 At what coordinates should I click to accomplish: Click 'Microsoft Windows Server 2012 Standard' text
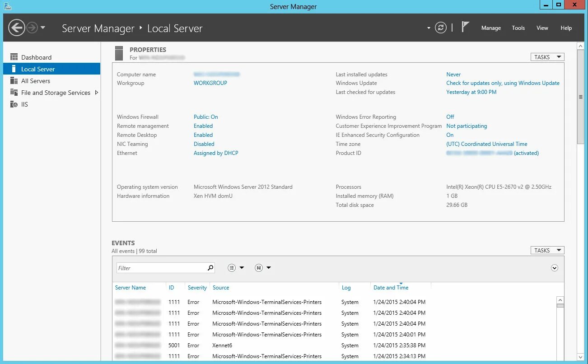click(x=243, y=187)
